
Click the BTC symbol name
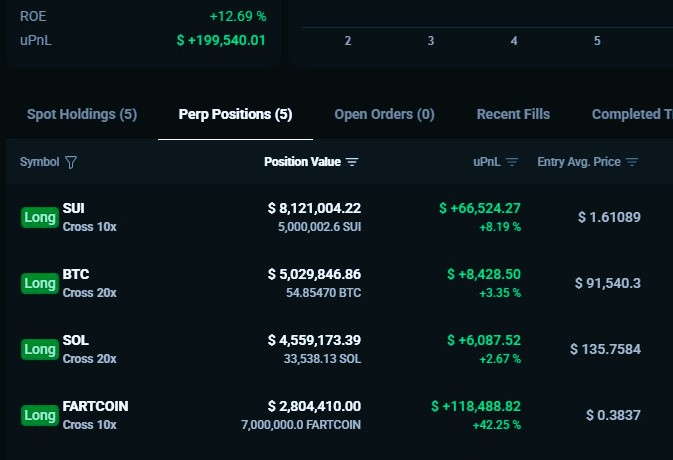(74, 274)
